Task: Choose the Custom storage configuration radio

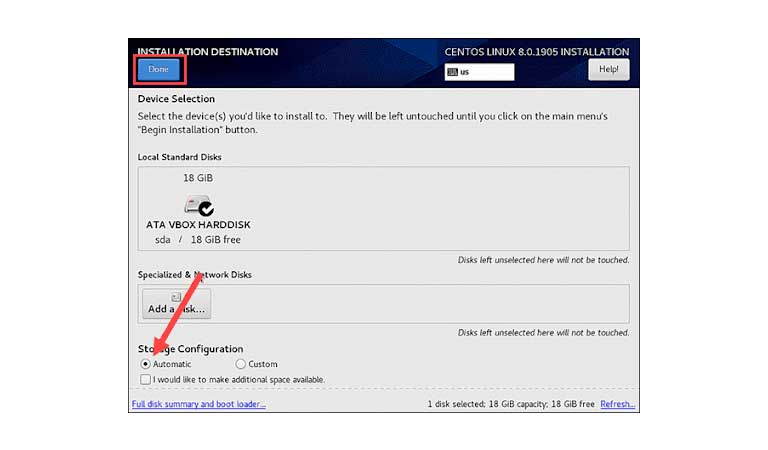Action: pyautogui.click(x=240, y=364)
